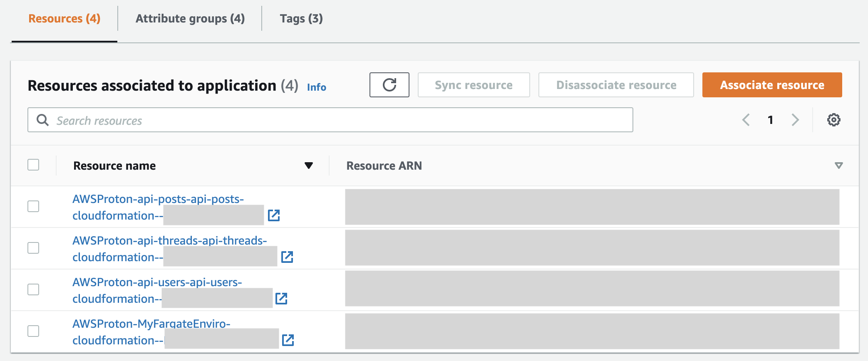This screenshot has height=361, width=868.
Task: Switch to Resources (4) tab
Action: pos(64,19)
